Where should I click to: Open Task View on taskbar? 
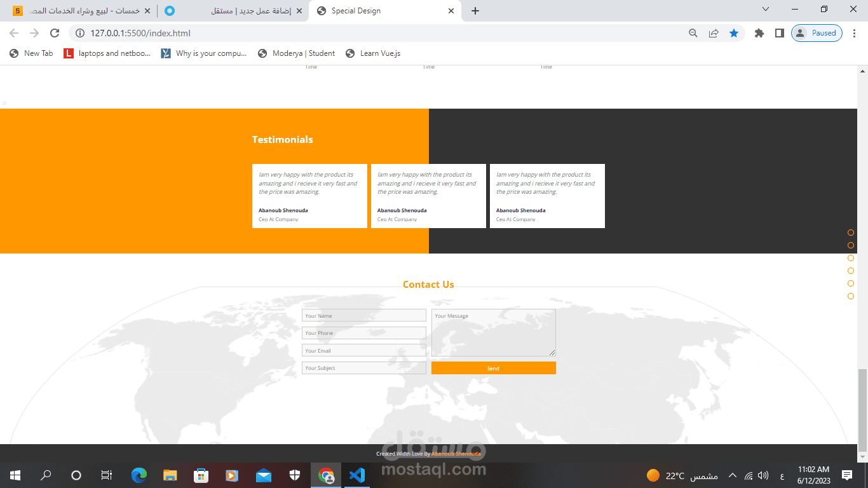click(107, 475)
